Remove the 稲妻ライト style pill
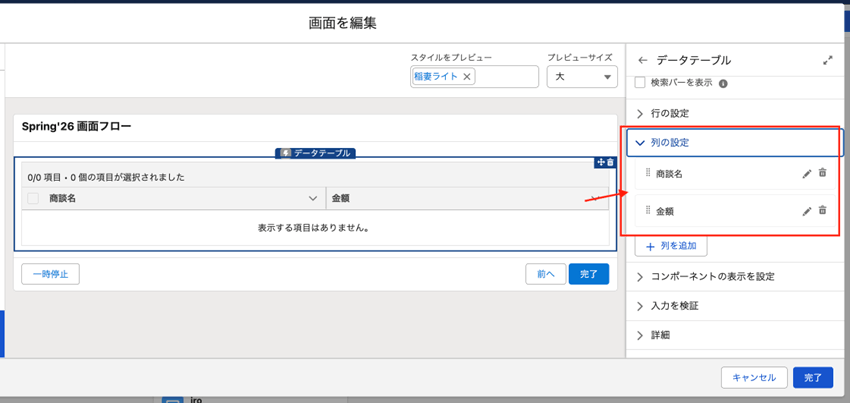The width and height of the screenshot is (850, 403). 467,77
